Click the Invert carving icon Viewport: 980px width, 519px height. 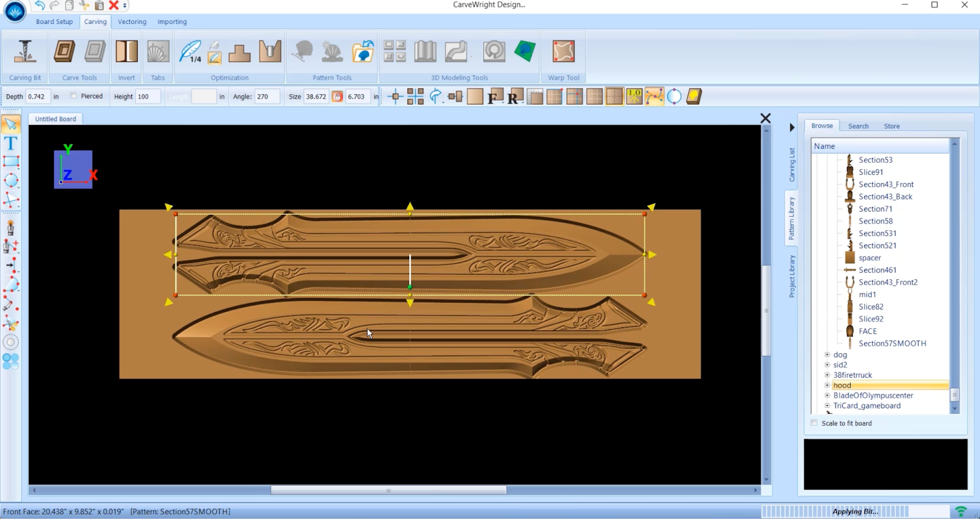[127, 53]
